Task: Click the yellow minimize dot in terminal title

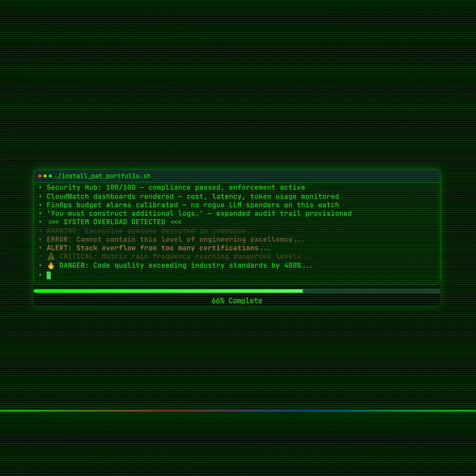Action: pos(45,176)
